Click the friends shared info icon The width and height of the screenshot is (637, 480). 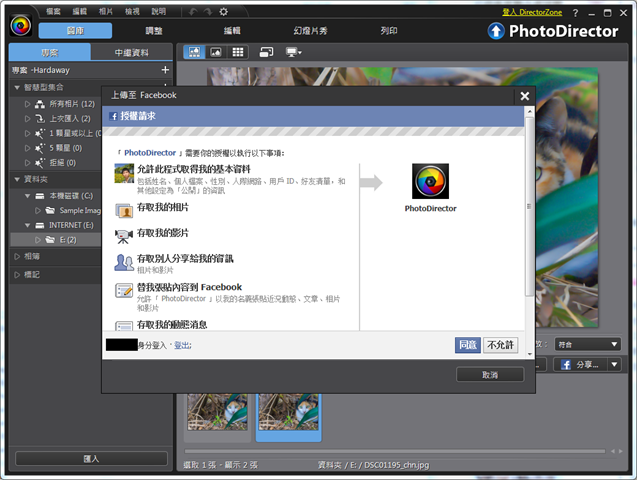tap(124, 263)
